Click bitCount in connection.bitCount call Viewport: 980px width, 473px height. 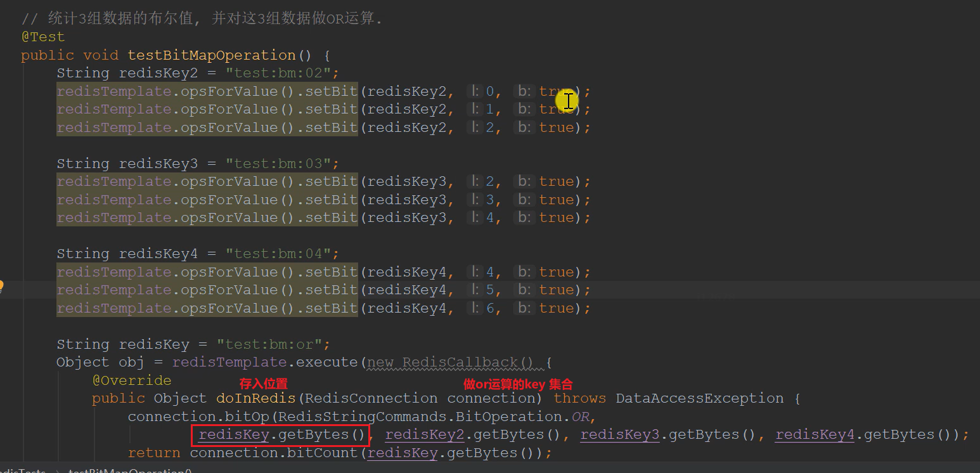coord(323,453)
